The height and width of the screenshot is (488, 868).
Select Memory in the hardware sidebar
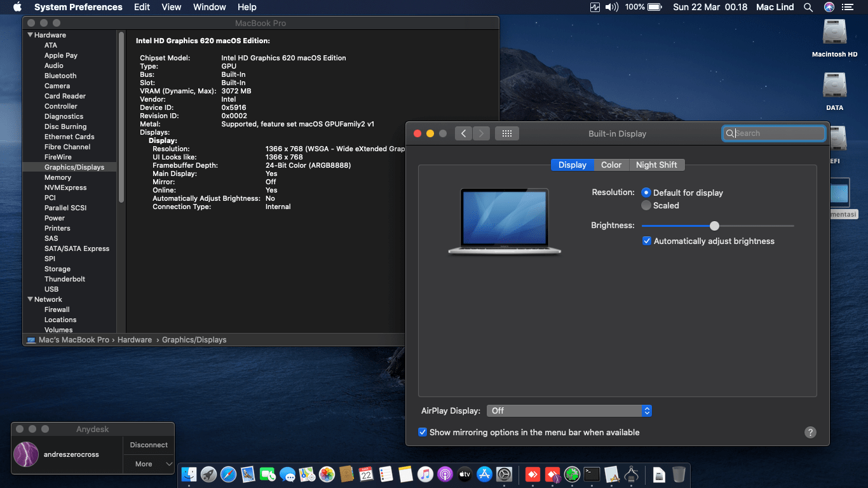click(58, 177)
